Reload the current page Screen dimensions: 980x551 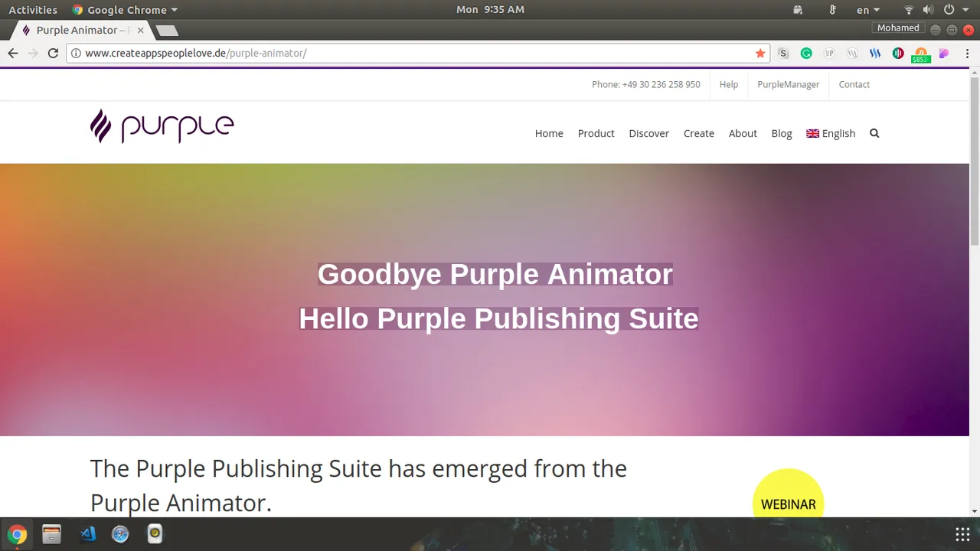(x=53, y=53)
